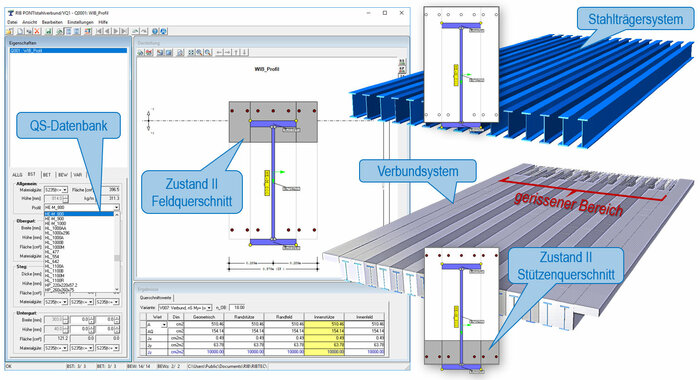
Task: Click the red X delete icon in toolbar
Action: [x=37, y=31]
